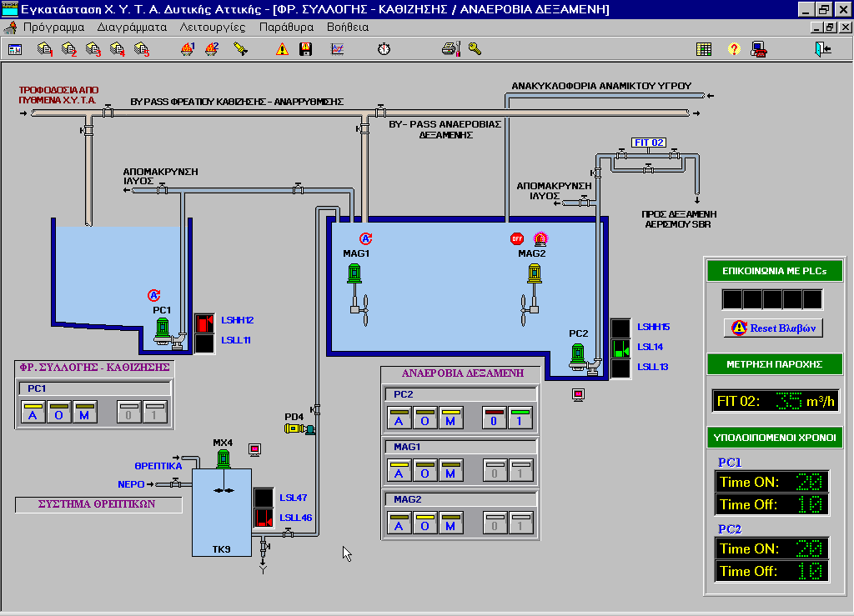This screenshot has height=616, width=854.
Task: Open the grid table toolbar icon
Action: 704,49
